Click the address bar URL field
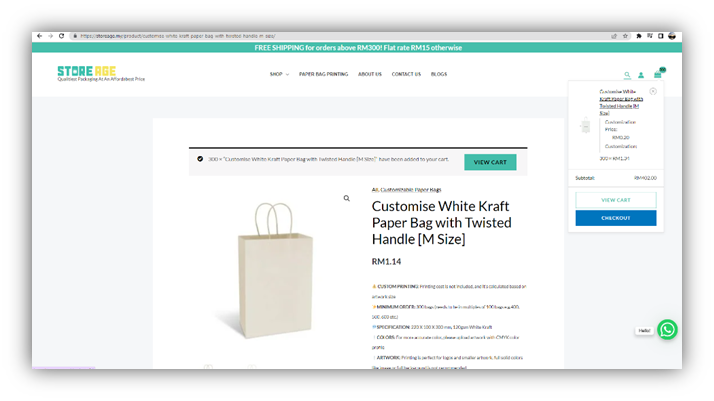 [342, 36]
